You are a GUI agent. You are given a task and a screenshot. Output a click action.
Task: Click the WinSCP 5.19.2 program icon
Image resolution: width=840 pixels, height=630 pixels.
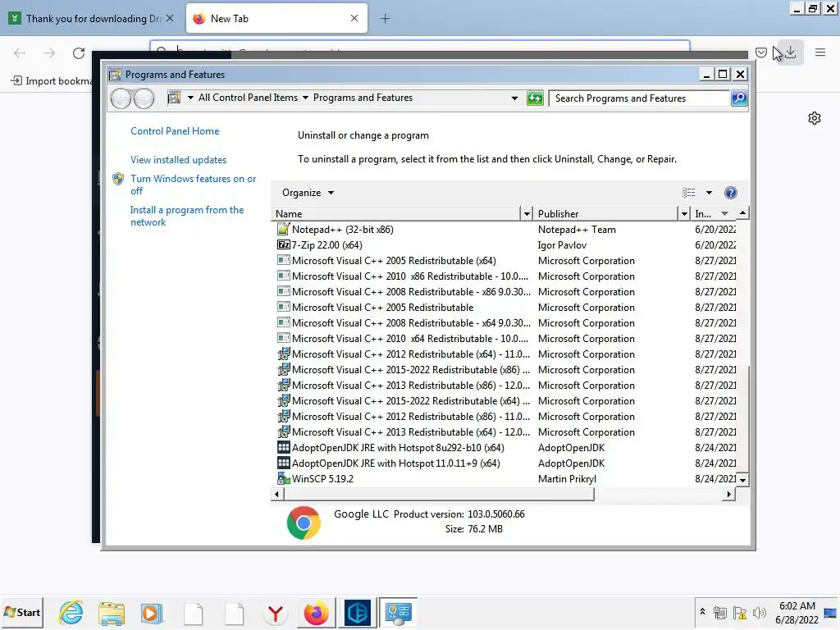(x=283, y=478)
